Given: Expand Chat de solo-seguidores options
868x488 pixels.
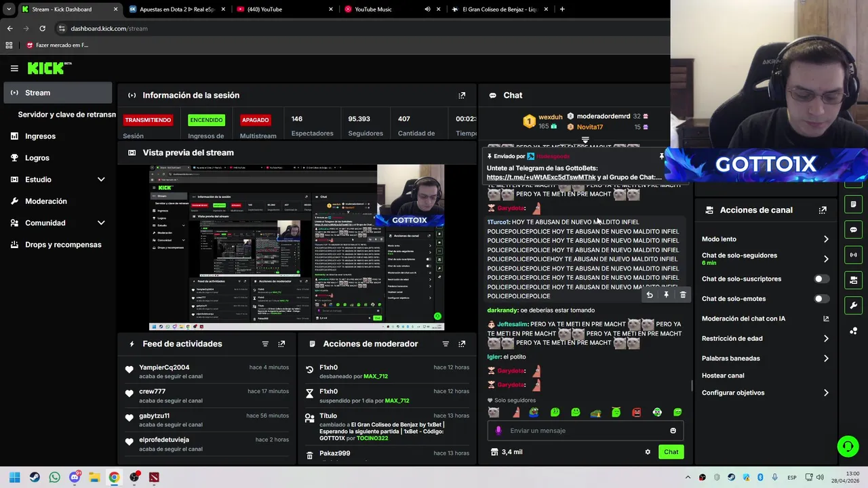Looking at the screenshot, I should (x=825, y=259).
